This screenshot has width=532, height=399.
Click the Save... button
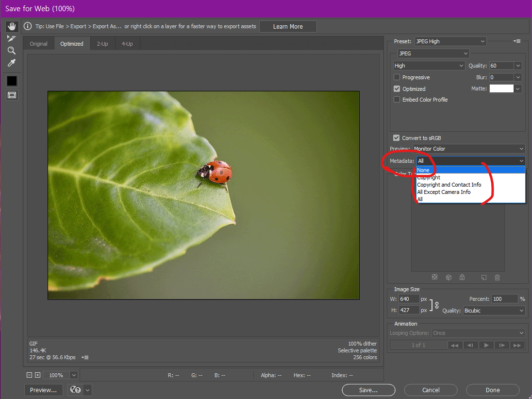pos(368,390)
